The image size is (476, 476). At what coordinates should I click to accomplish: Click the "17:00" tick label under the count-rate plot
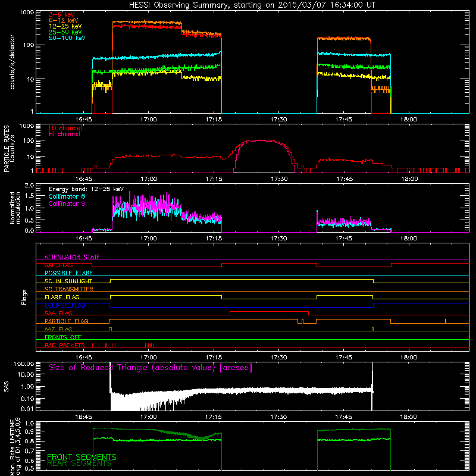point(148,120)
